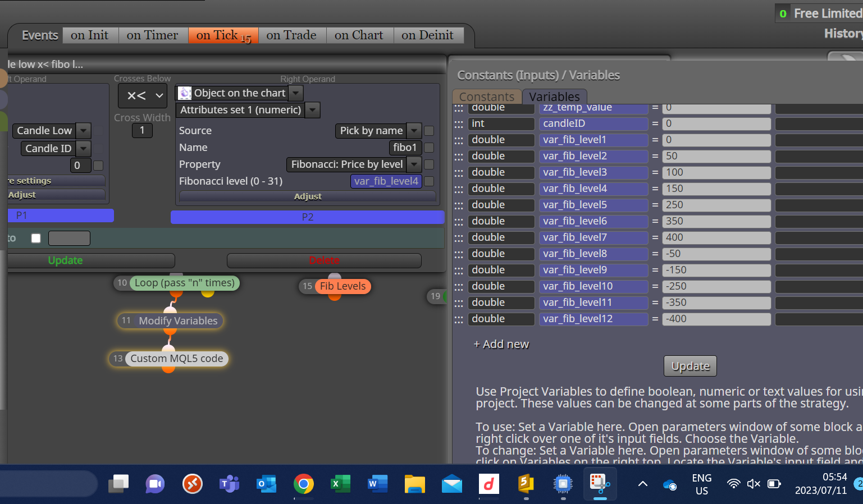Switch to the on Chart tab

click(x=359, y=35)
